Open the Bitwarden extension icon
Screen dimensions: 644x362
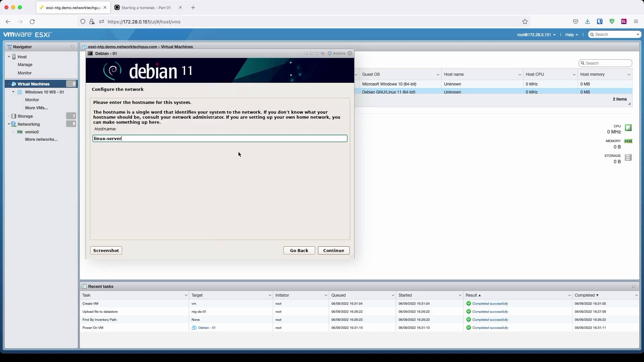600,22
